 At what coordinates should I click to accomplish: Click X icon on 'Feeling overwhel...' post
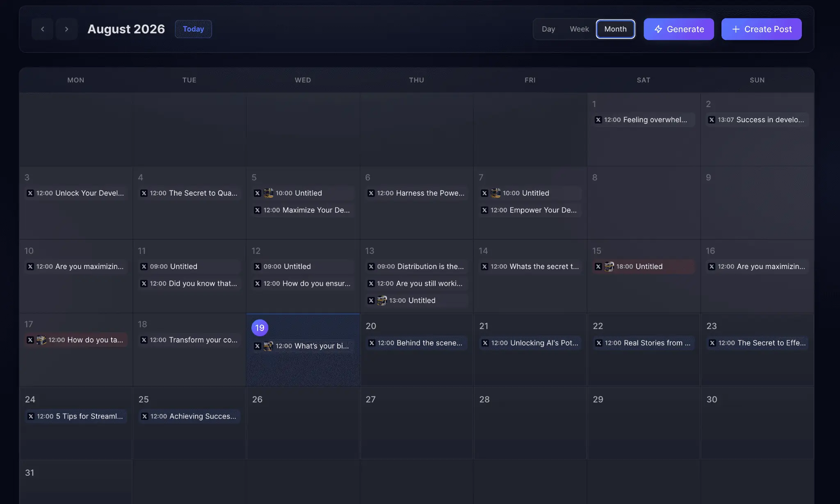coord(598,120)
